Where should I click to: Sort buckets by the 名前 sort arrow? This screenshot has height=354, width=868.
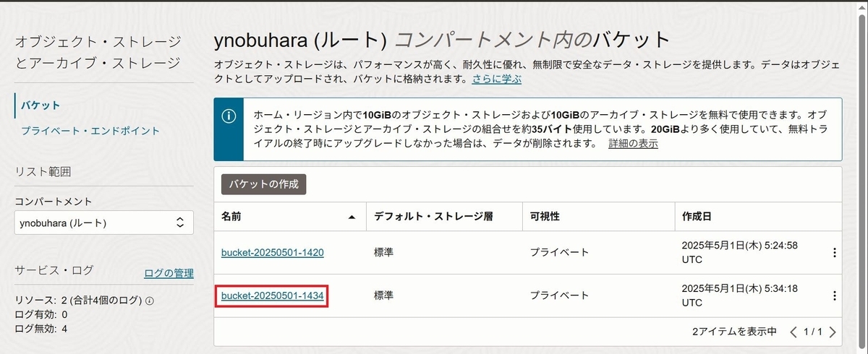(x=352, y=217)
